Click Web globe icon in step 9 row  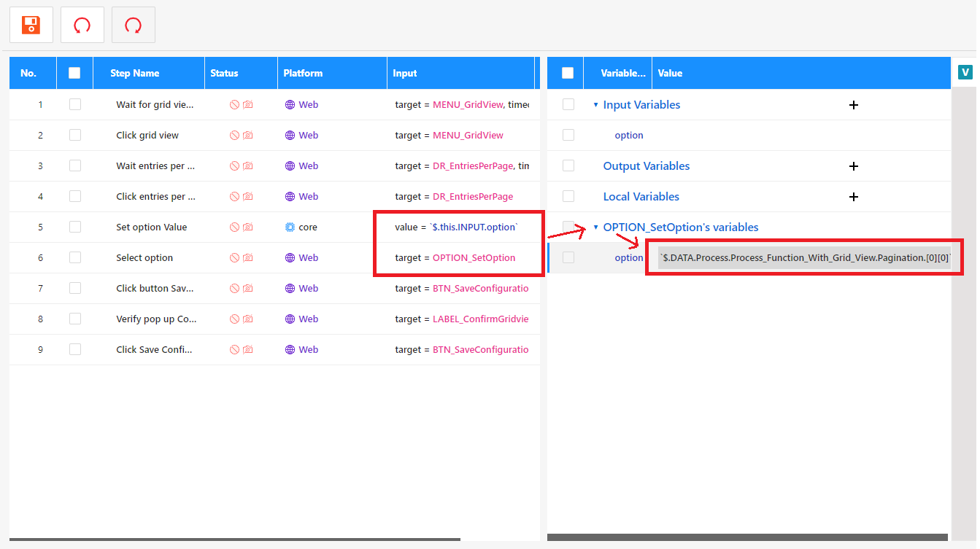(x=290, y=350)
